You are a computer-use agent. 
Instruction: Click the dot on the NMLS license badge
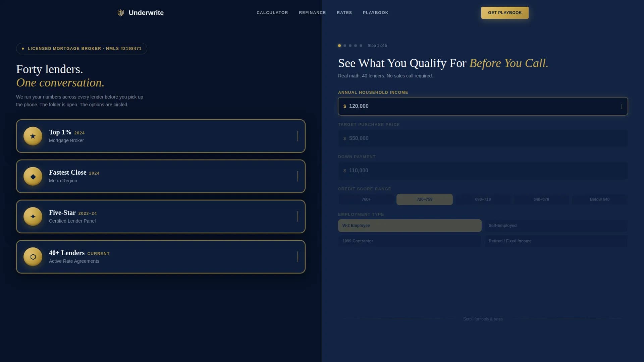pos(22,48)
